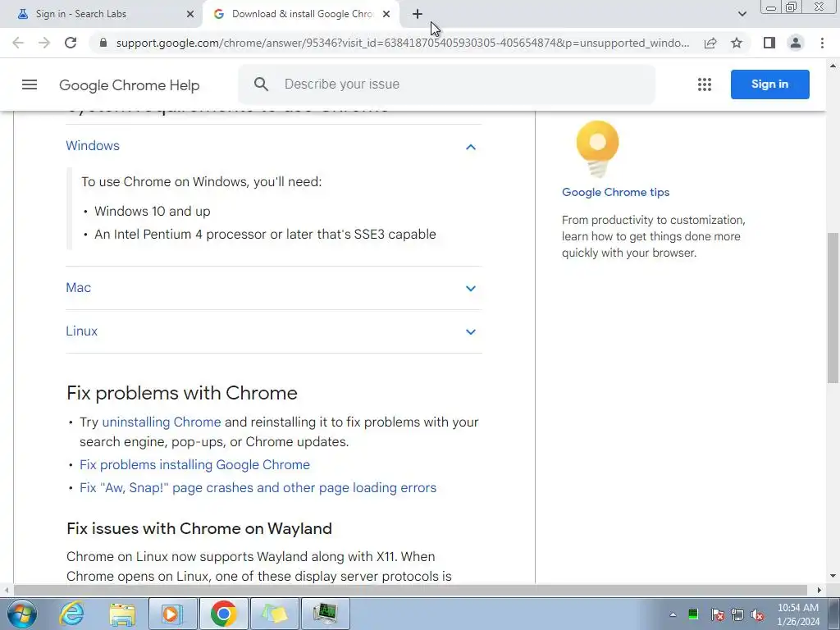Open the uninstalling Chrome link
This screenshot has width=840, height=630.
click(162, 422)
